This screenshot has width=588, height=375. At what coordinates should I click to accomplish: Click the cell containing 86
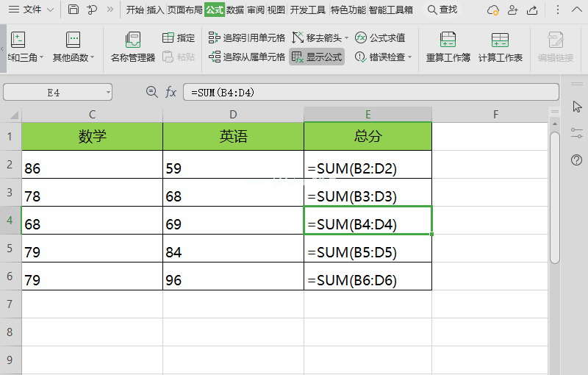[x=93, y=165]
